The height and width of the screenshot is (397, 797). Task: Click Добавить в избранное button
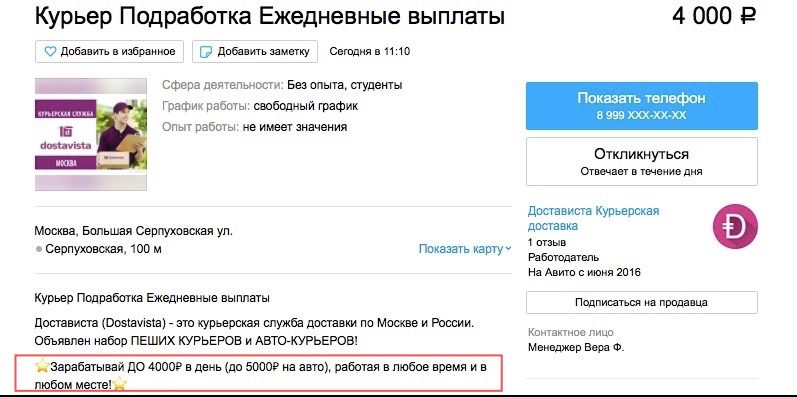click(x=109, y=51)
